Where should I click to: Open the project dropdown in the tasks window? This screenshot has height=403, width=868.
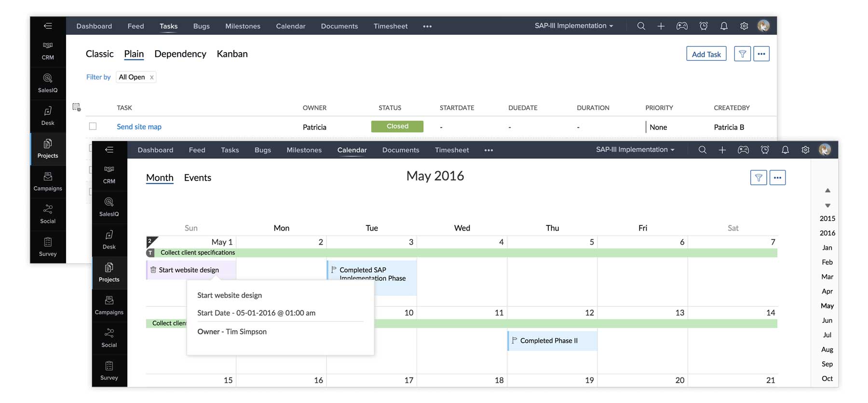(573, 26)
